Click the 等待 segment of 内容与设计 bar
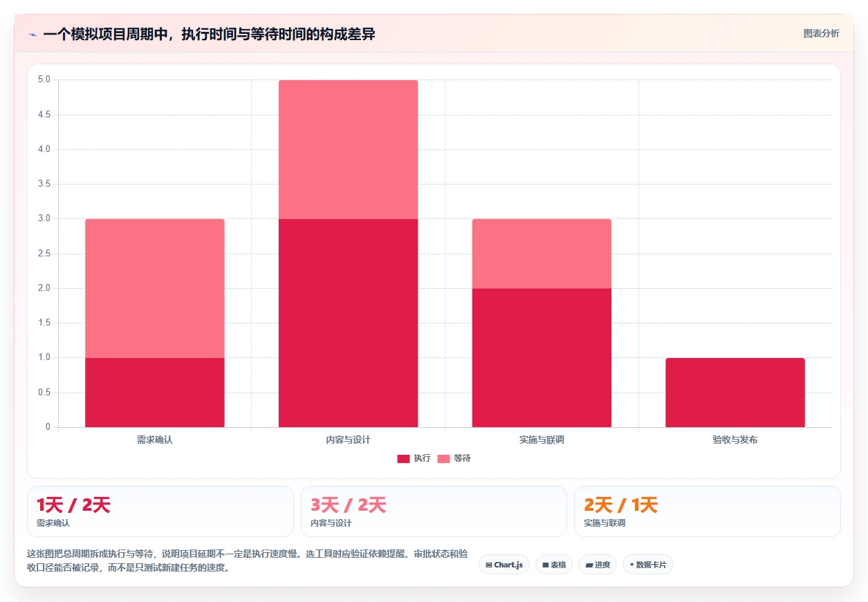 (x=349, y=149)
